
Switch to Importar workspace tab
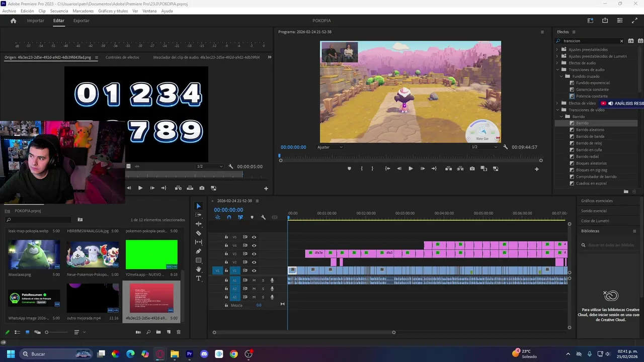tap(36, 21)
